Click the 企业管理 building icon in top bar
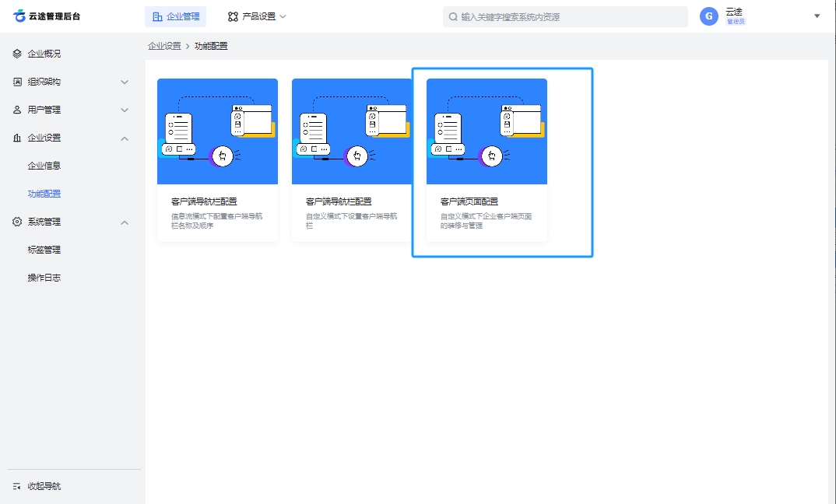 (x=157, y=17)
